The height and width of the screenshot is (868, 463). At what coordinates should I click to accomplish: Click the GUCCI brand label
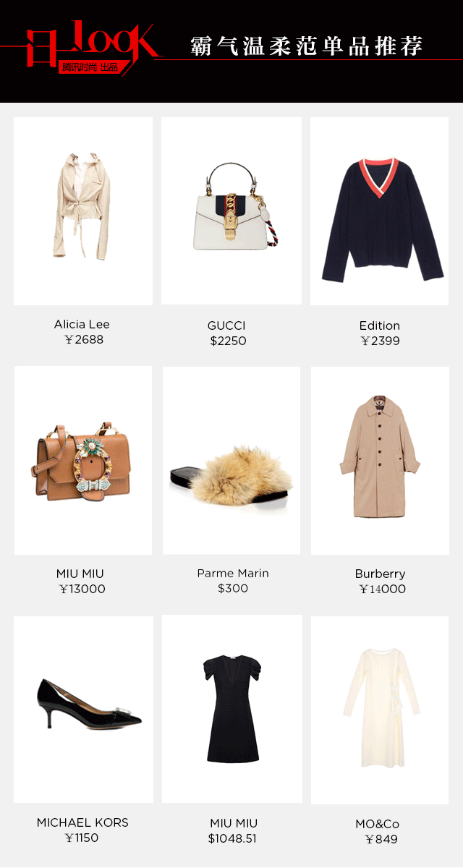pyautogui.click(x=226, y=326)
